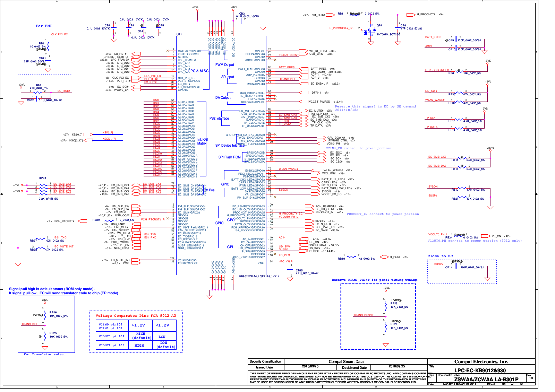Image resolution: width=555 pixels, height=392 pixels.
Task: Select the 2N7002K_SOT23-3 part label
Action: point(388,35)
